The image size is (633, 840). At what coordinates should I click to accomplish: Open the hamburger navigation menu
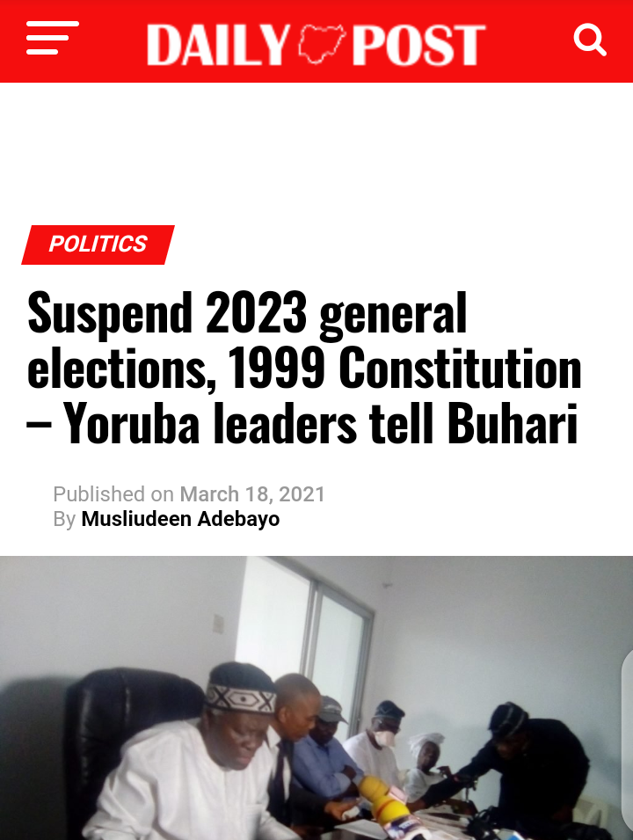[x=53, y=38]
